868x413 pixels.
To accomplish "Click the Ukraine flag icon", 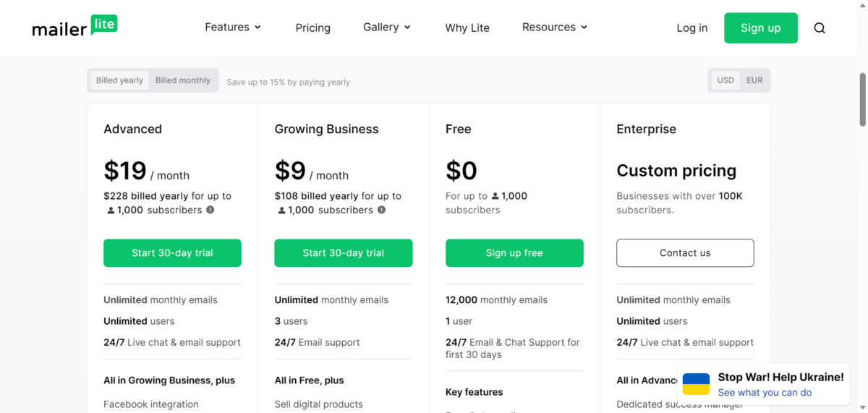I will [696, 384].
